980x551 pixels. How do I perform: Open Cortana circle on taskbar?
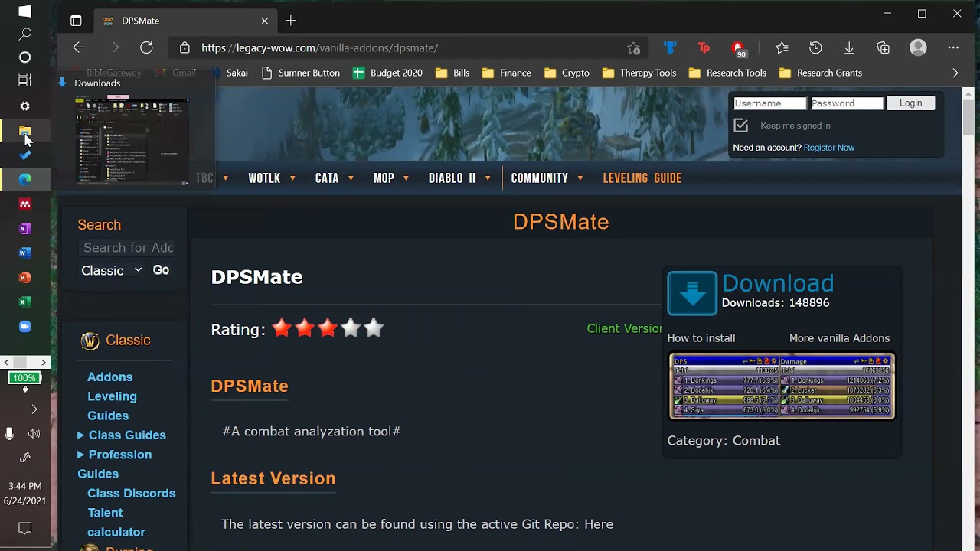click(x=24, y=57)
